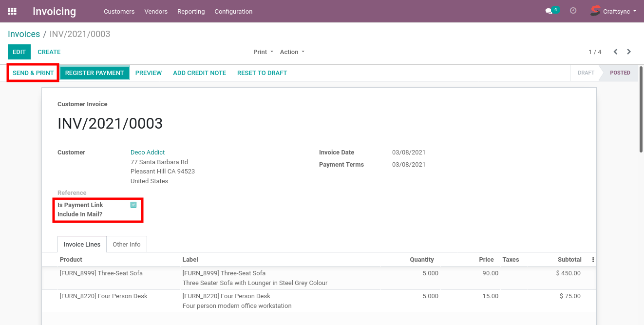Screen dimensions: 644x325
Task: Open the activities clock icon
Action: [x=573, y=11]
